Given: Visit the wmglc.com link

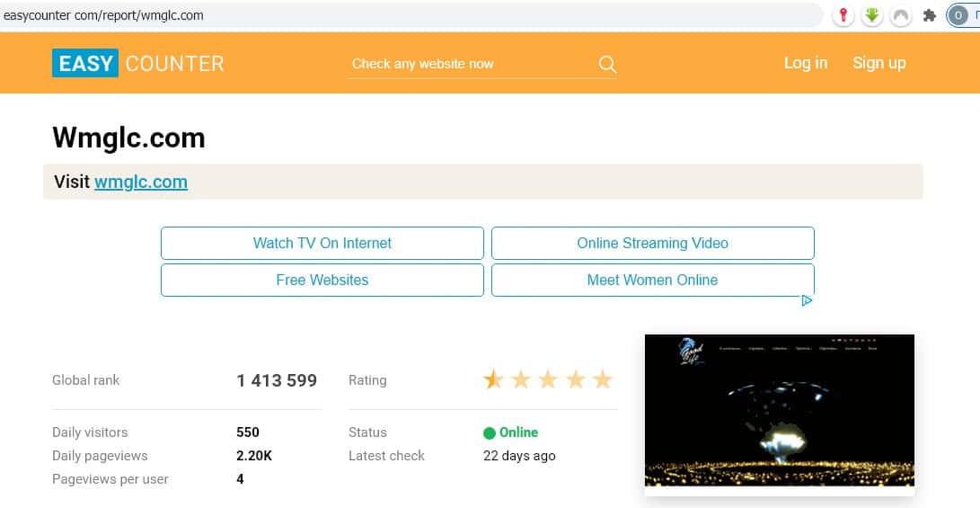Looking at the screenshot, I should (141, 182).
